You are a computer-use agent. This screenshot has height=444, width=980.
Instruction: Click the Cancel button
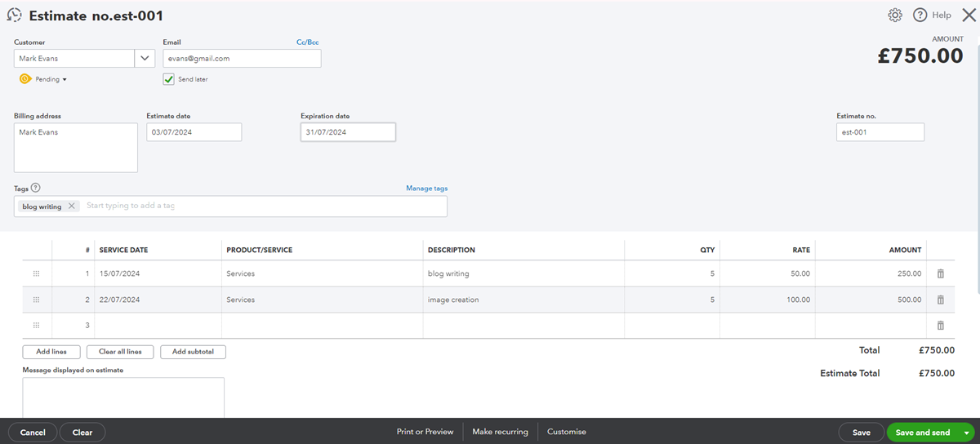click(x=33, y=433)
